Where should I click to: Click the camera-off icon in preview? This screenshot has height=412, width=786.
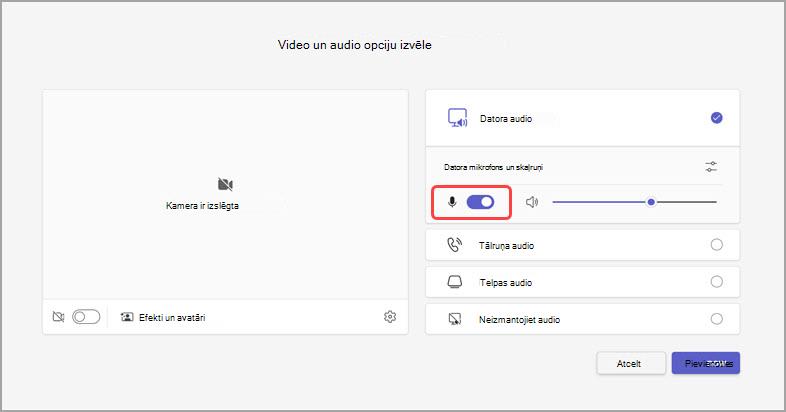tap(225, 184)
